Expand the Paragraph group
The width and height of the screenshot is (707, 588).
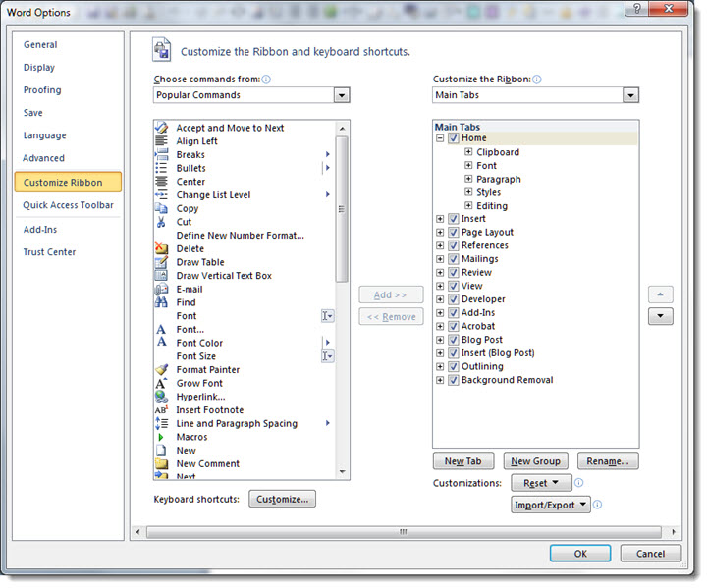[x=468, y=179]
